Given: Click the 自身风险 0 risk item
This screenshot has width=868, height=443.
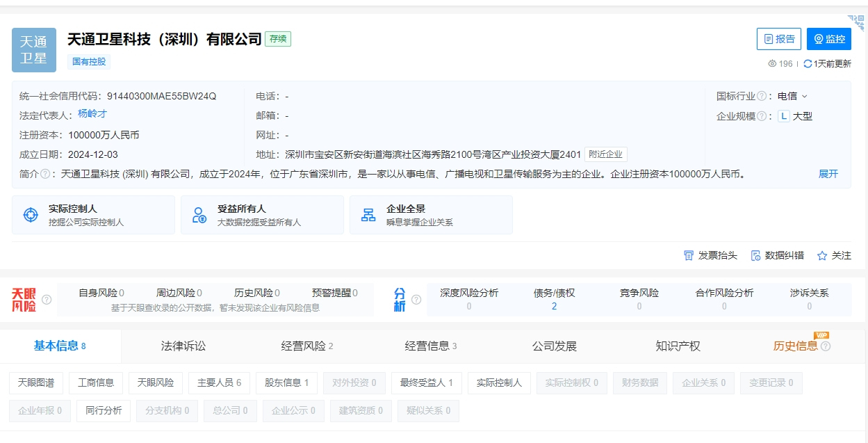Looking at the screenshot, I should point(101,293).
